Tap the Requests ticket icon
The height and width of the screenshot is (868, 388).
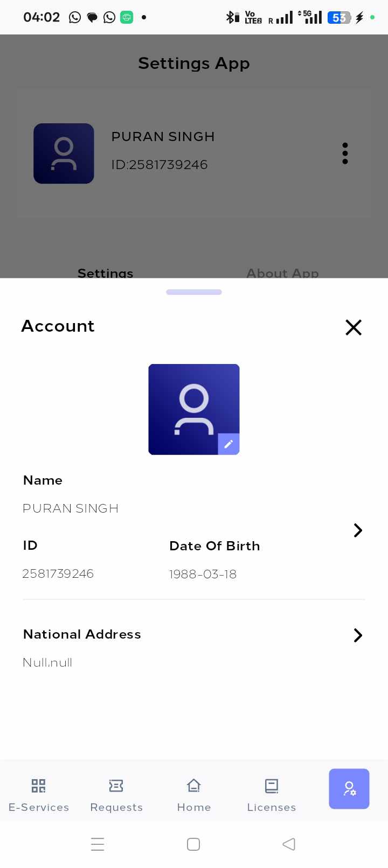coord(116,786)
